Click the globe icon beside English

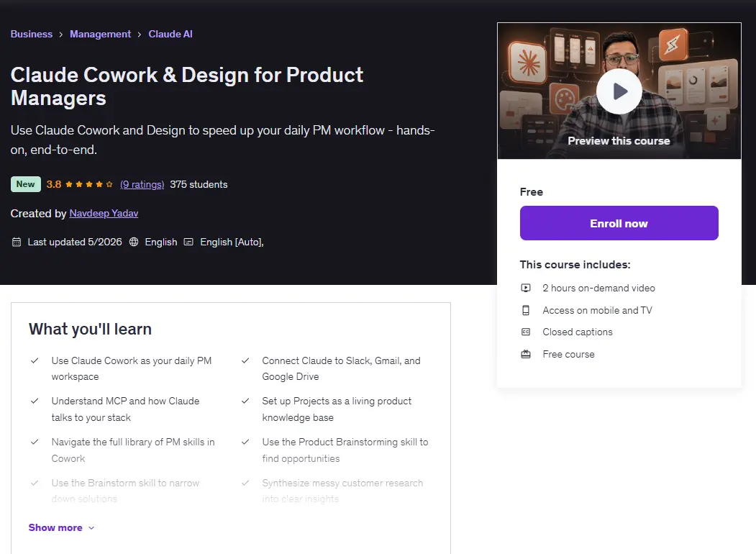(x=134, y=242)
